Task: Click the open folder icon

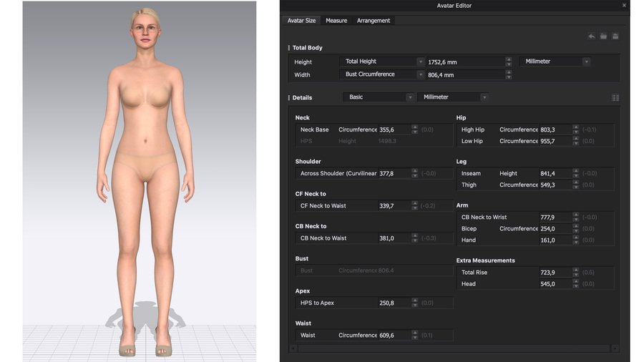Action: (x=603, y=36)
